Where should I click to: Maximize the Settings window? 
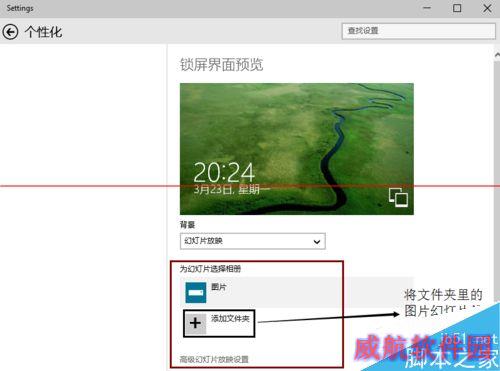point(457,8)
